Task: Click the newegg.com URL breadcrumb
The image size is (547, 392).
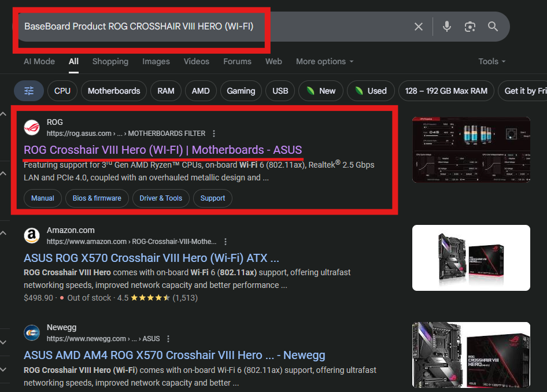Action: click(x=104, y=339)
